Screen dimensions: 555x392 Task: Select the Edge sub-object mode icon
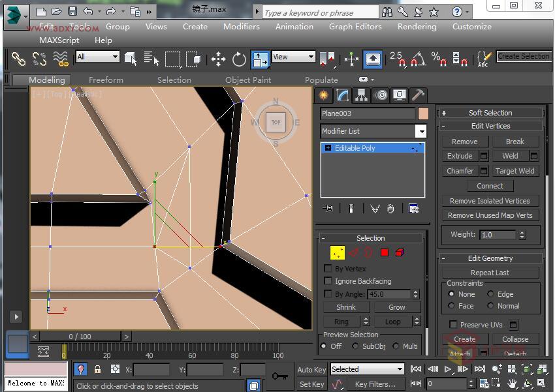pyautogui.click(x=355, y=252)
